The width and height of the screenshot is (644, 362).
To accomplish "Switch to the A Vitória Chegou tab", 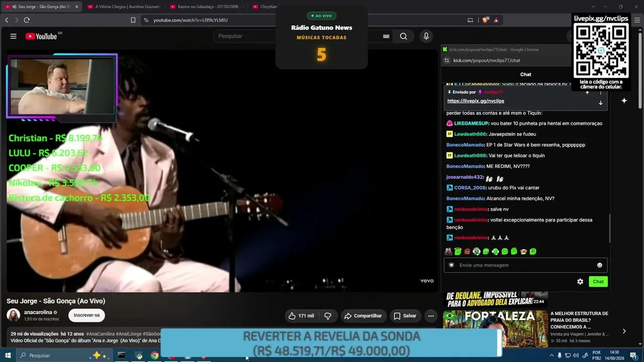I will point(123,7).
